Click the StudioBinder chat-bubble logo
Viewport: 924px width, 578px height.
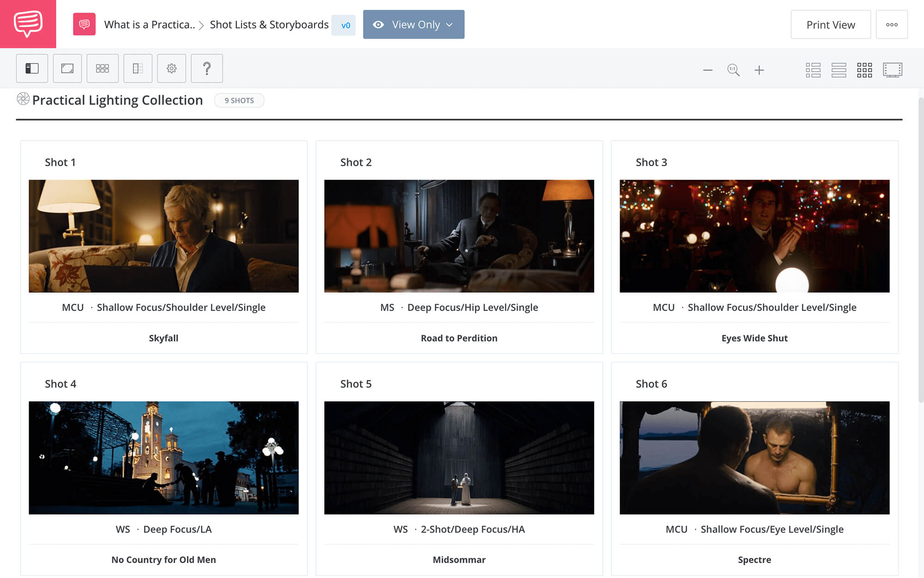(28, 24)
